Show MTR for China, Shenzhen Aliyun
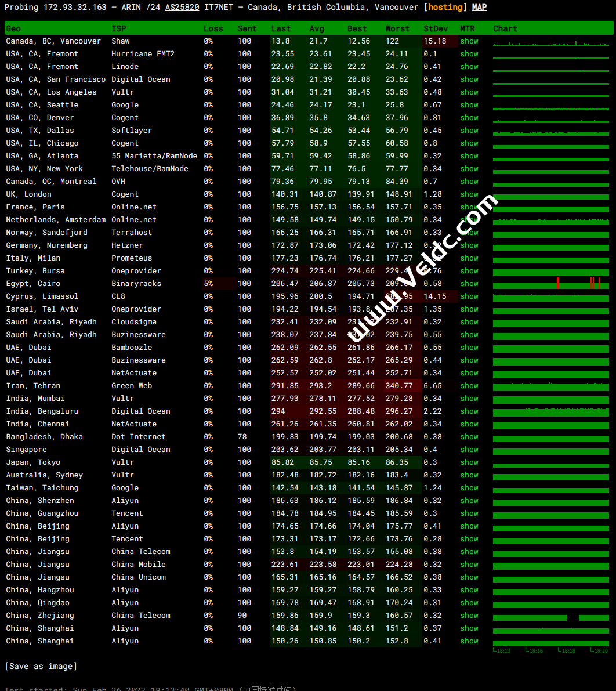616x691 pixels. tap(469, 501)
